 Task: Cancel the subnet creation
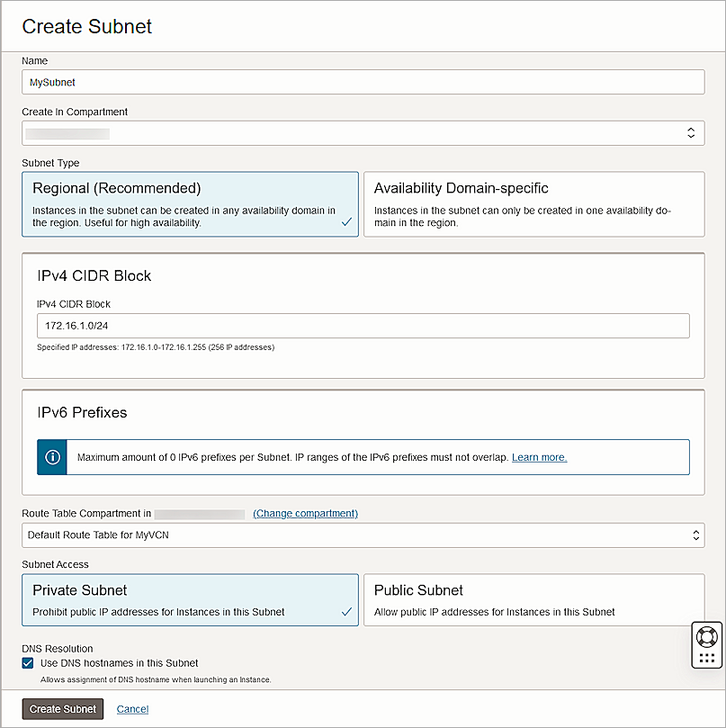pos(132,709)
